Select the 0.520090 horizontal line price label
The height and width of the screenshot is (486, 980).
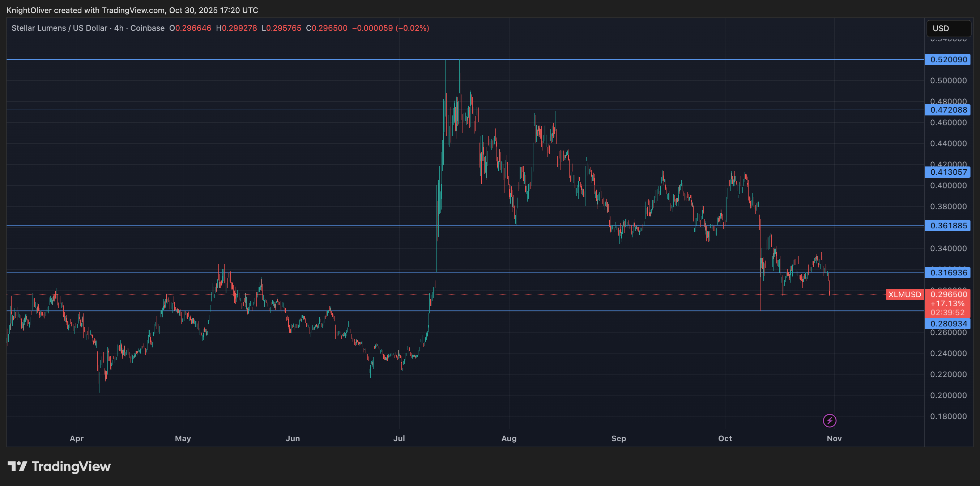(947, 59)
